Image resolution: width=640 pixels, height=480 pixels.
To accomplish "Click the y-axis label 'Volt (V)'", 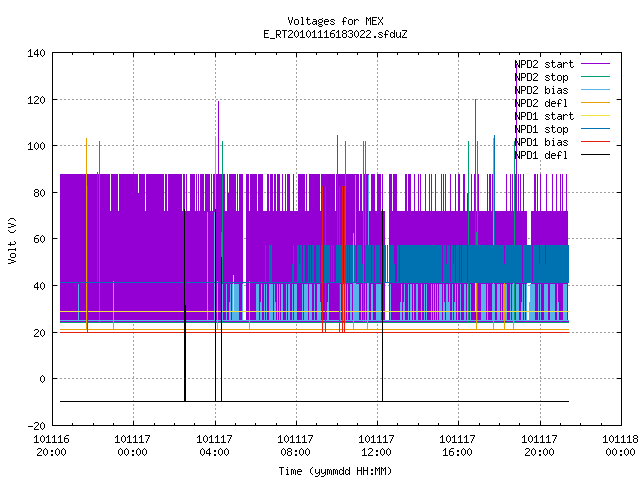I will click(x=13, y=241).
